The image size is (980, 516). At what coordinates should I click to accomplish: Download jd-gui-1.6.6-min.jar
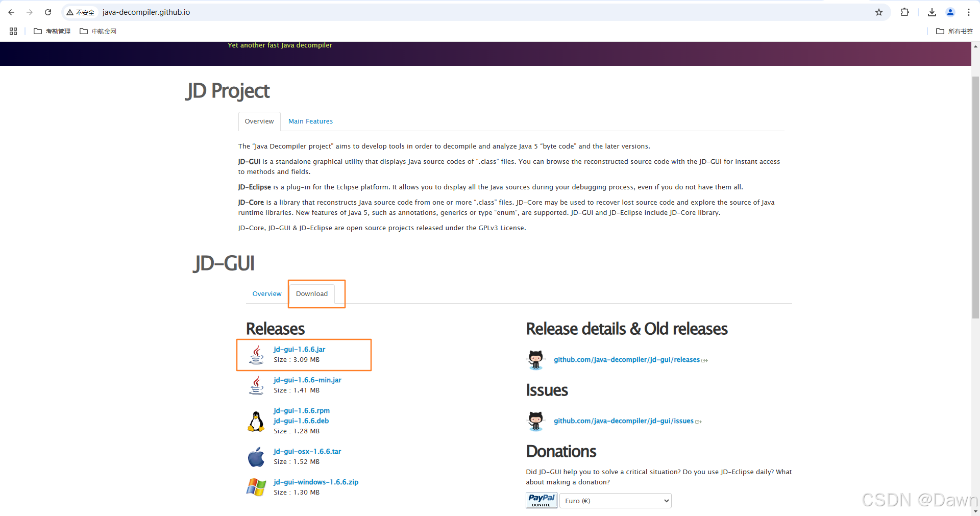click(x=307, y=380)
